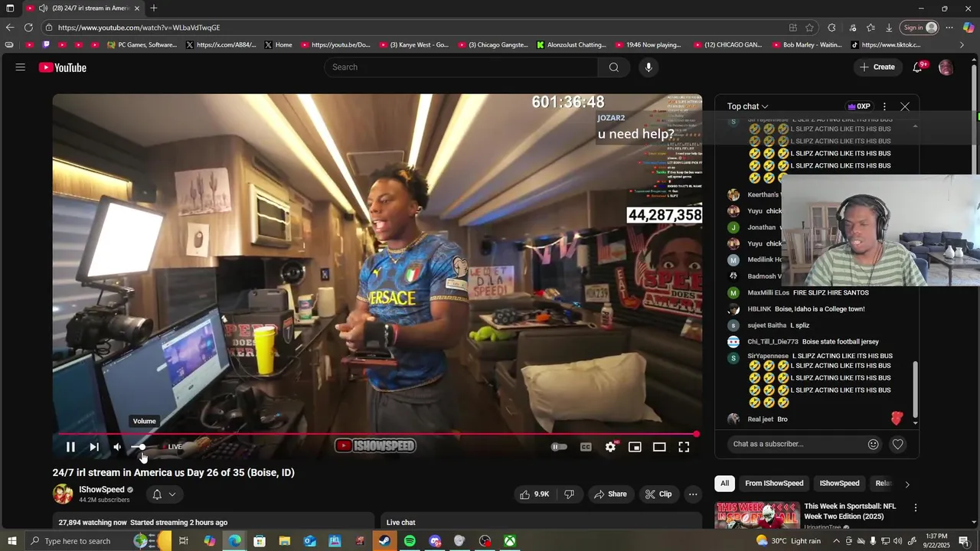
Task: Enable miniplayer mode
Action: (635, 447)
